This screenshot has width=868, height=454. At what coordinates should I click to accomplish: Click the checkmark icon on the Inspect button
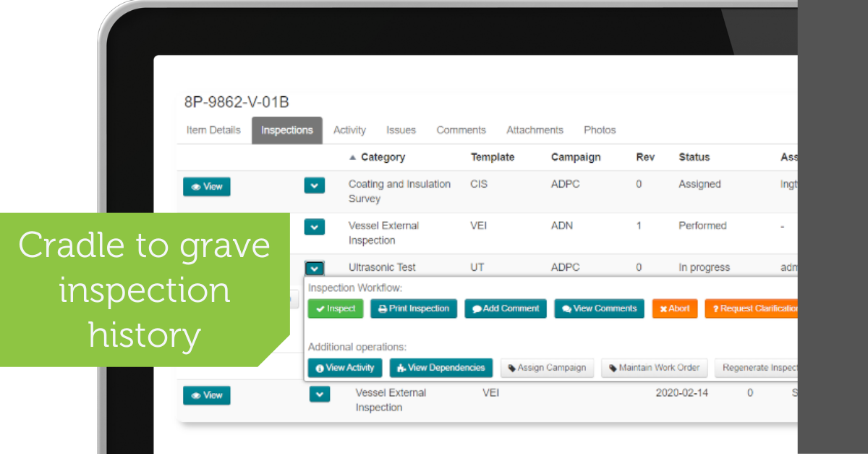[x=319, y=308]
